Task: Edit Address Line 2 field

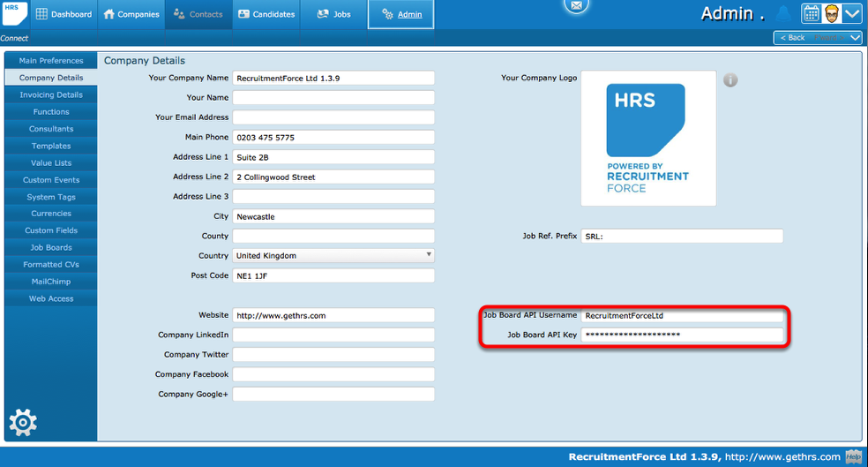Action: tap(333, 177)
